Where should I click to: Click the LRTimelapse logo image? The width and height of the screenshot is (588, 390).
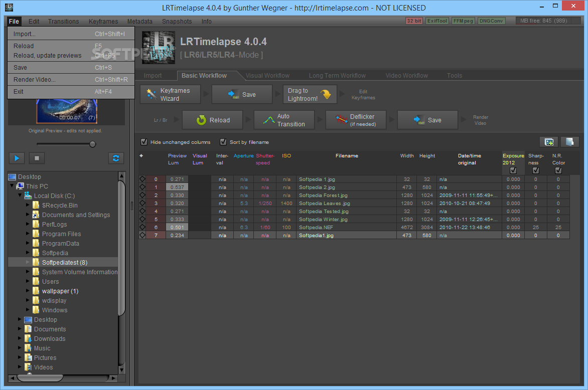(x=158, y=48)
